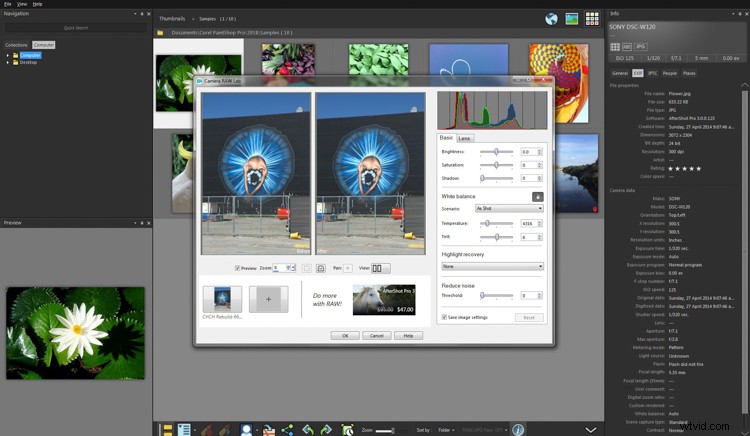
Task: Open the General tab in Info
Action: (620, 73)
